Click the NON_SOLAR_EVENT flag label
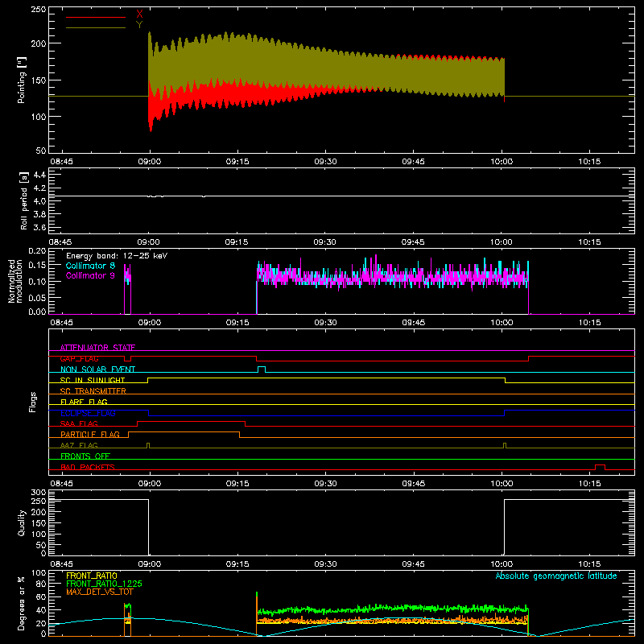Viewport: 644px width, 644px height. [x=97, y=369]
